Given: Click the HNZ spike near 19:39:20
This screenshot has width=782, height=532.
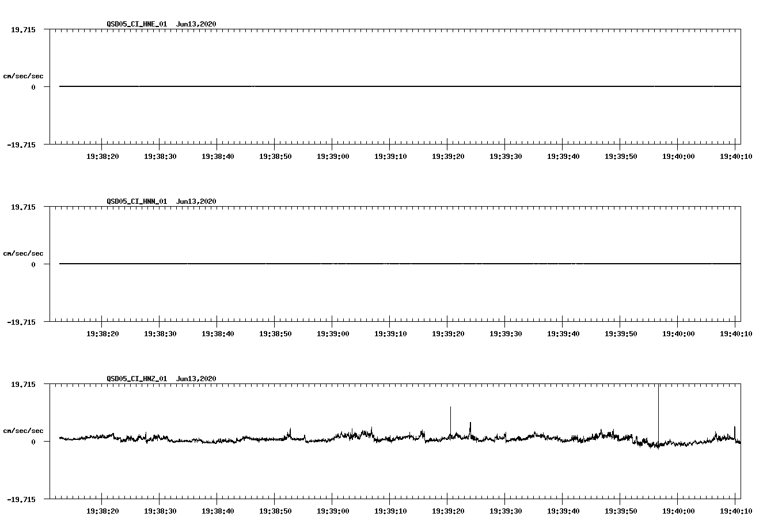Looking at the screenshot, I should tap(450, 422).
